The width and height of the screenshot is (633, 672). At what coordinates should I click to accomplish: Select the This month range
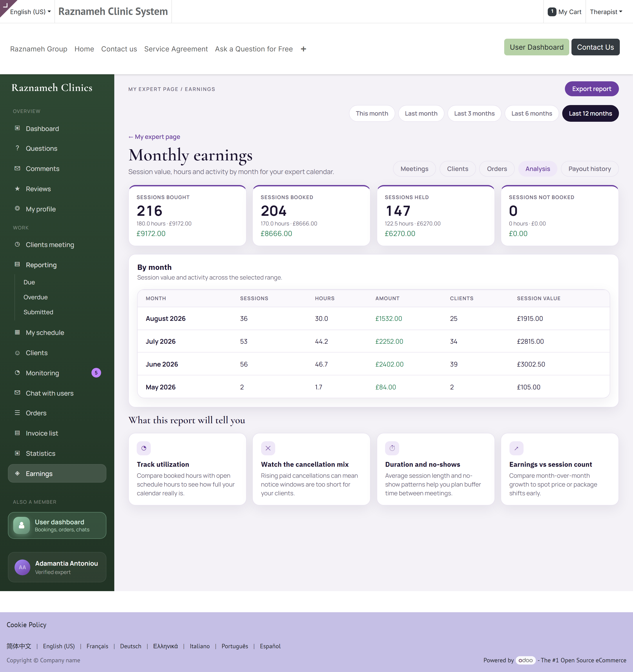372,113
